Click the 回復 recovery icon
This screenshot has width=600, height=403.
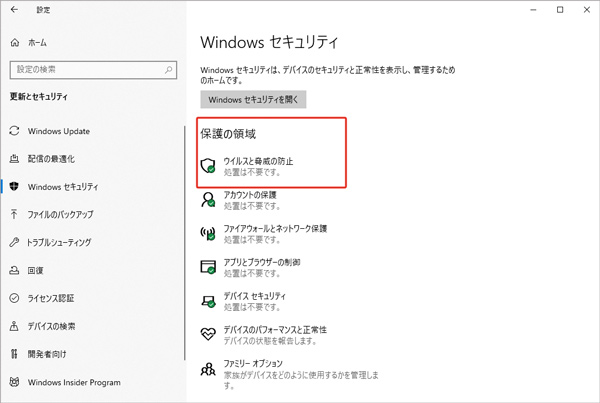(14, 270)
